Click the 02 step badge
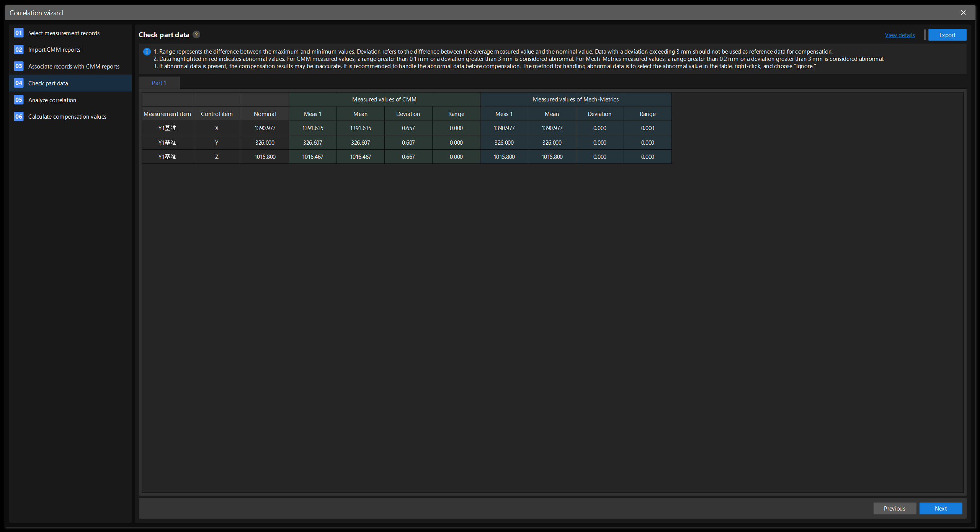Image resolution: width=980 pixels, height=532 pixels. coord(18,49)
